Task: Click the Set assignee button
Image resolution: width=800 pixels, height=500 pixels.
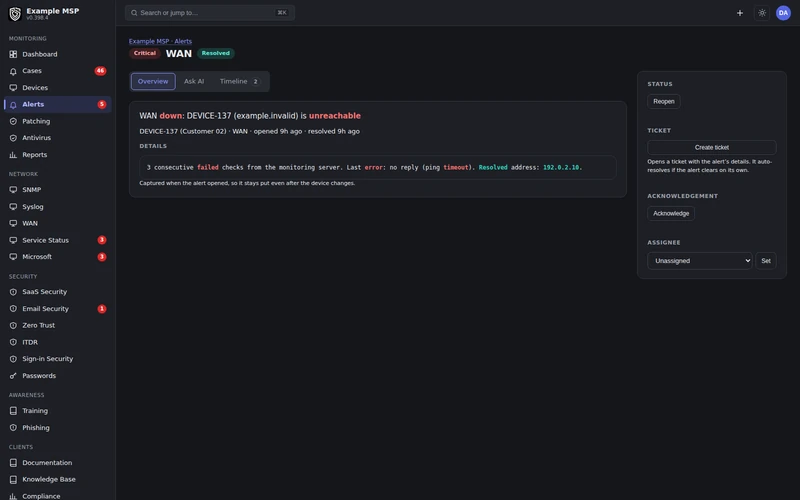Action: coord(766,261)
